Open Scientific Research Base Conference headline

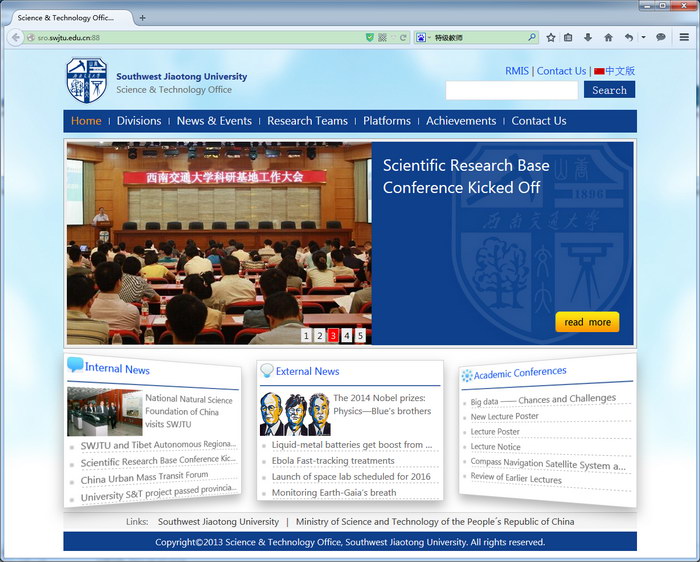[x=466, y=176]
